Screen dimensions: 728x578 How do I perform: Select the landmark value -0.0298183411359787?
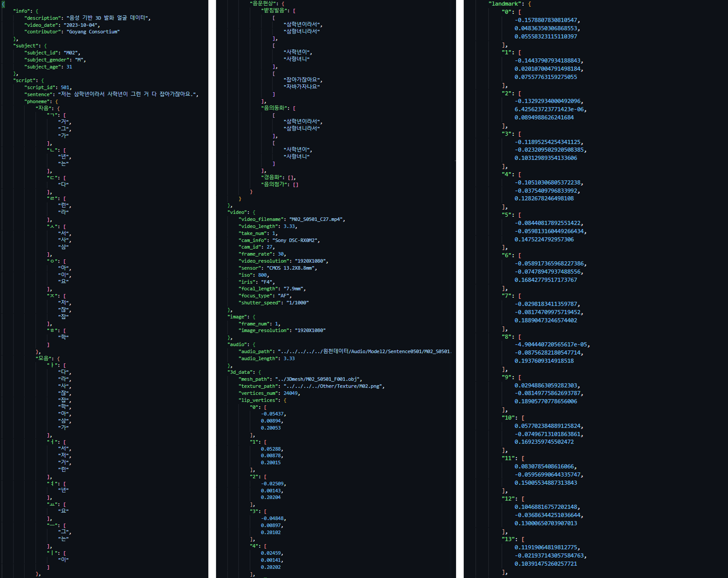[x=546, y=304]
